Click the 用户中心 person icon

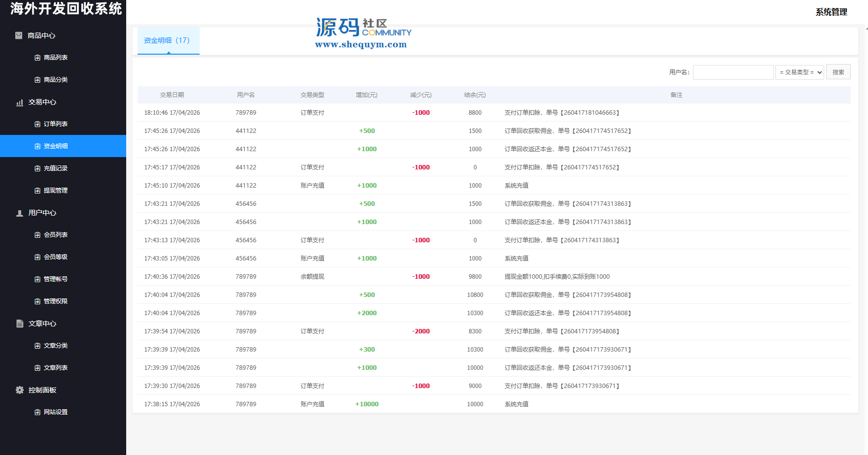pyautogui.click(x=20, y=213)
